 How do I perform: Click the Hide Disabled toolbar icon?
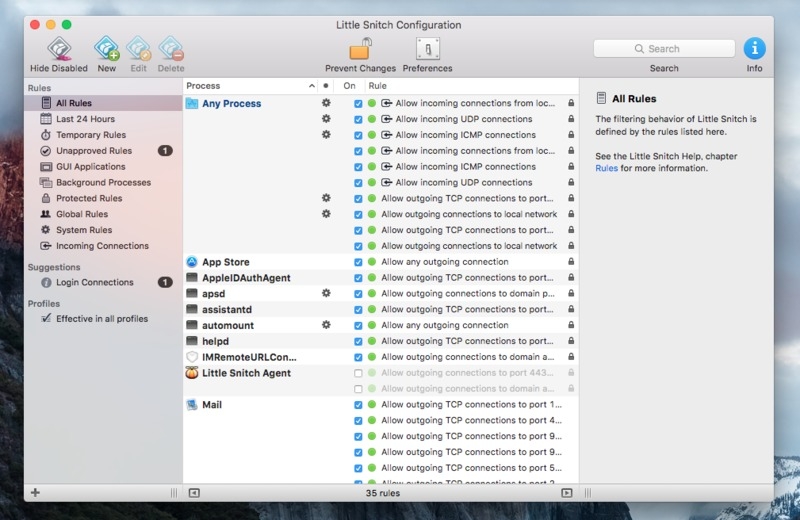click(x=59, y=49)
